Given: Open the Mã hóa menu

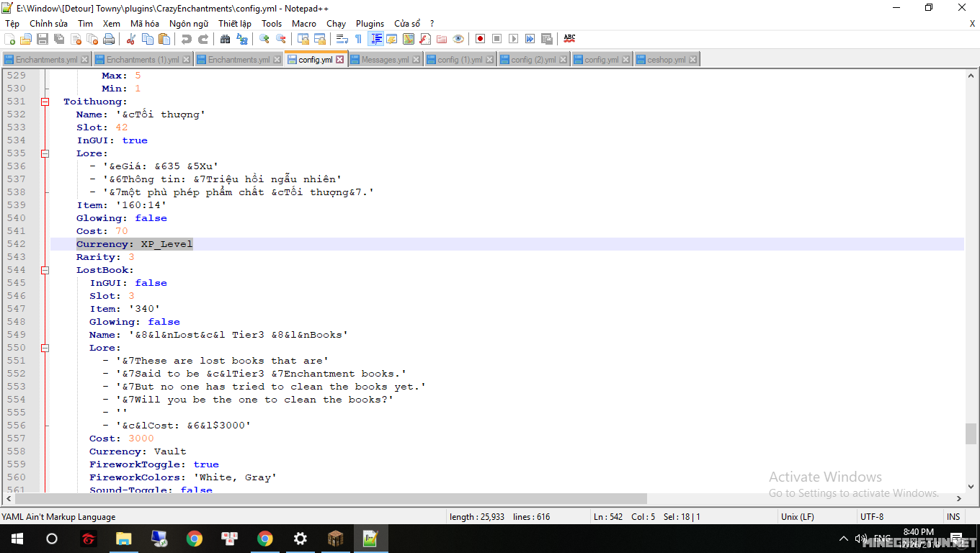Looking at the screenshot, I should 145,24.
